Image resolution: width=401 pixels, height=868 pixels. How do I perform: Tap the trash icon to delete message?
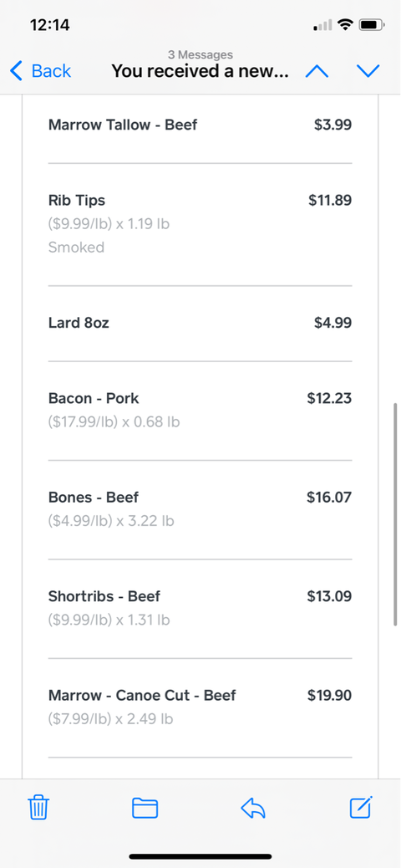click(38, 807)
